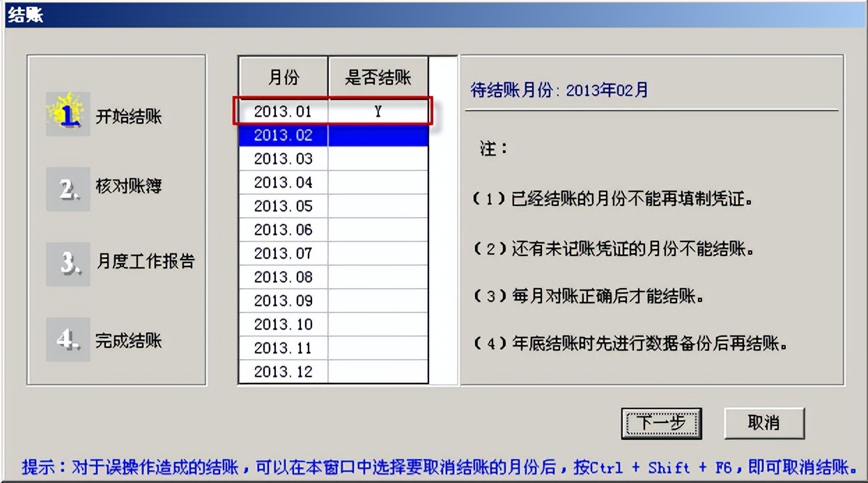The width and height of the screenshot is (868, 483).
Task: Select the 2013.06 month row
Action: 281,230
